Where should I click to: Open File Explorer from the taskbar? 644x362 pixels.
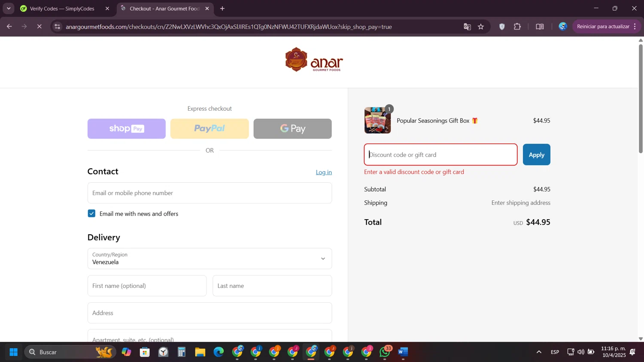pyautogui.click(x=200, y=352)
